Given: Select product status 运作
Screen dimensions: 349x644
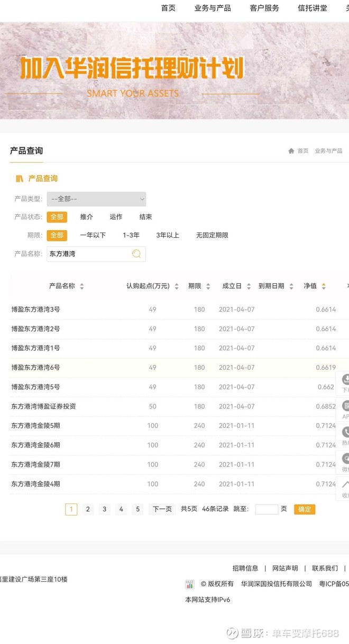Looking at the screenshot, I should [116, 217].
